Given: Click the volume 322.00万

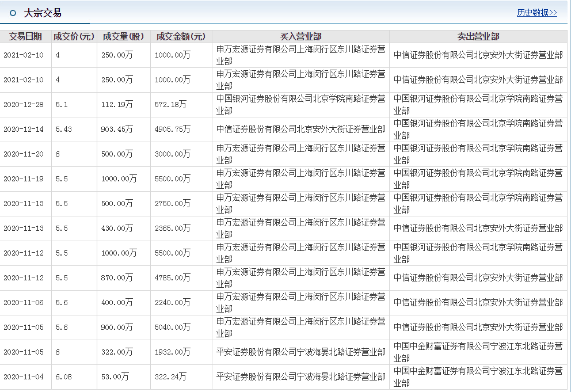Looking at the screenshot, I should [x=117, y=352].
